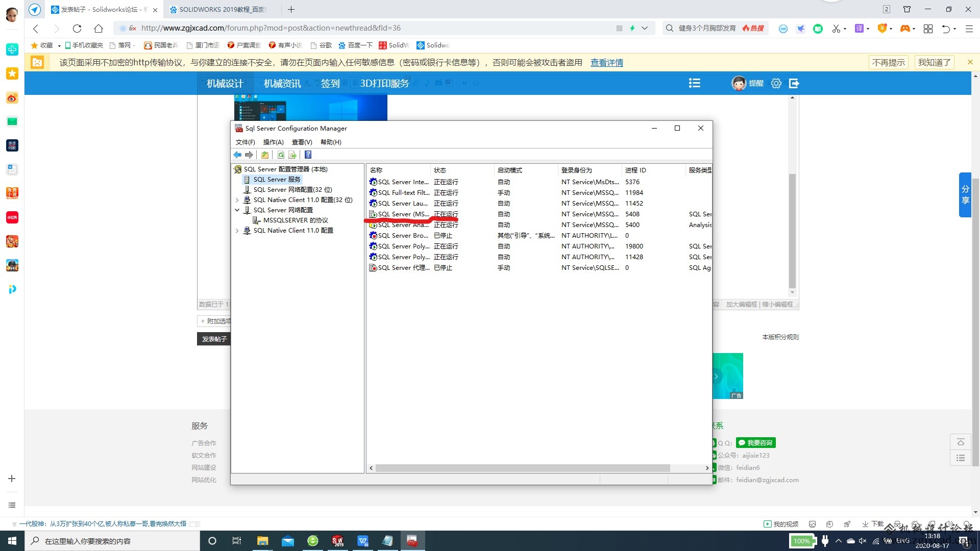Select SQL Server 服务 tree node
Screen dimensions: 980x551
point(277,180)
